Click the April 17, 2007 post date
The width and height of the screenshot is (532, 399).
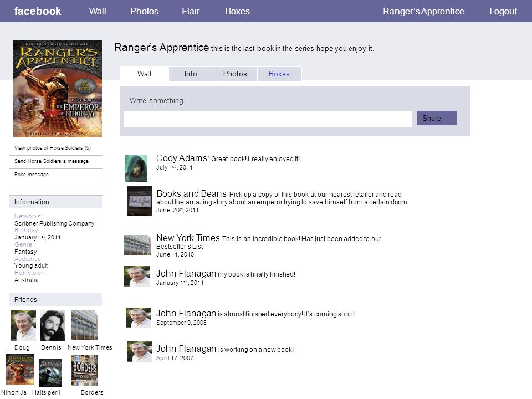click(175, 358)
